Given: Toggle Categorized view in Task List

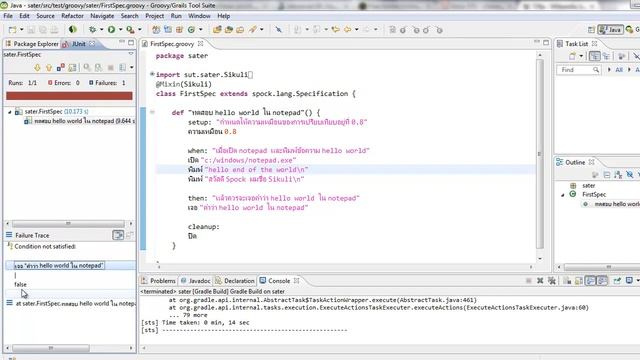Looking at the screenshot, I should click(x=595, y=56).
